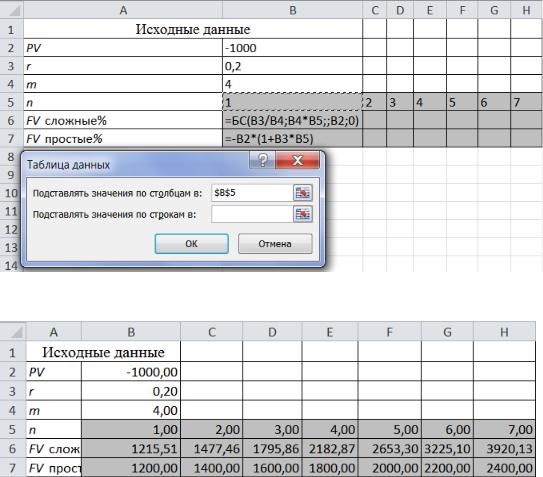Click cell with value 0,20

pos(131,391)
